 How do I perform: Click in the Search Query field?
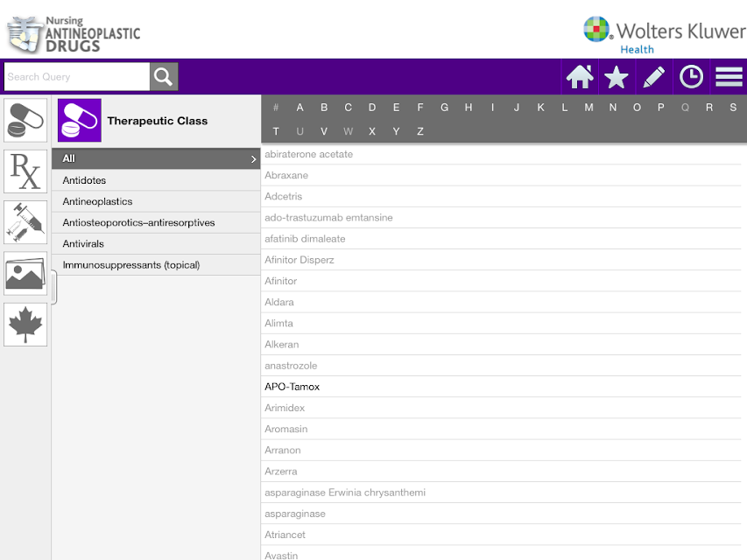click(77, 77)
